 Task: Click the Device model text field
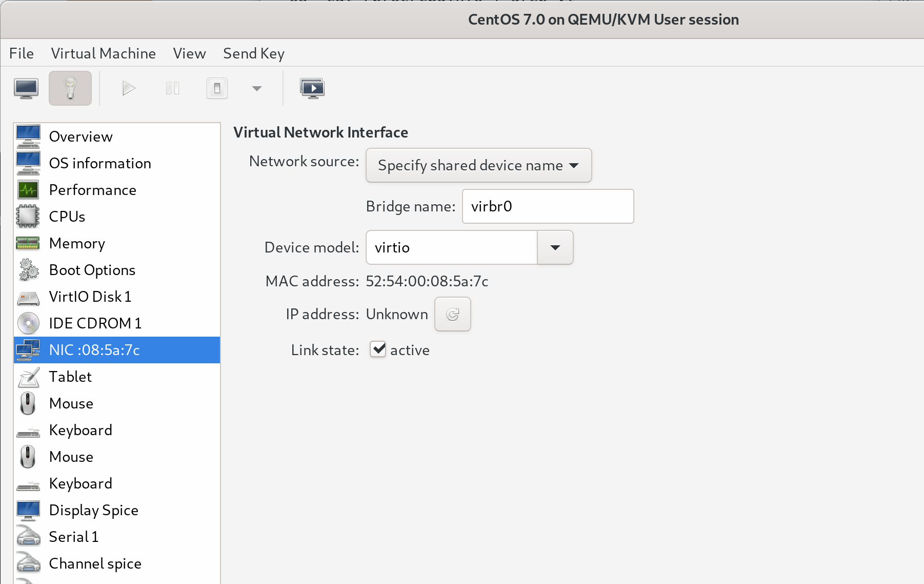click(451, 247)
